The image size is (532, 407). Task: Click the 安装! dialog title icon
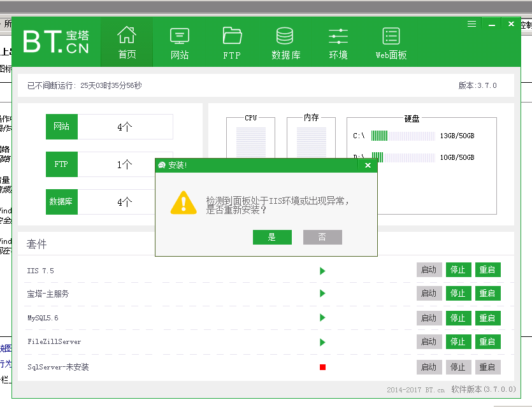pos(162,165)
